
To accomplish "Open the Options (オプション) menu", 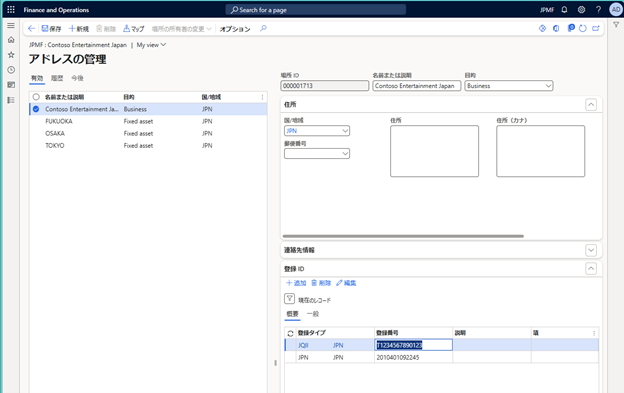I will coord(235,29).
